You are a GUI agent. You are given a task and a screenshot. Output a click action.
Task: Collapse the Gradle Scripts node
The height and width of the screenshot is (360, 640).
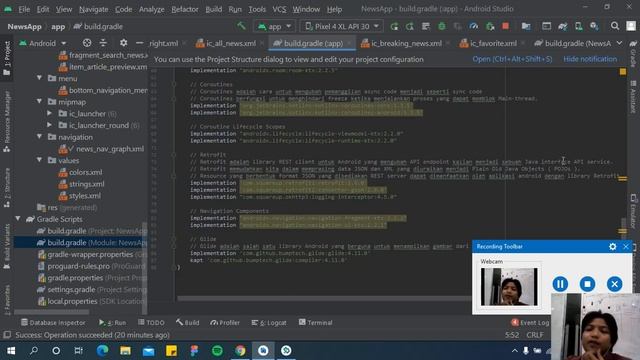[18, 219]
